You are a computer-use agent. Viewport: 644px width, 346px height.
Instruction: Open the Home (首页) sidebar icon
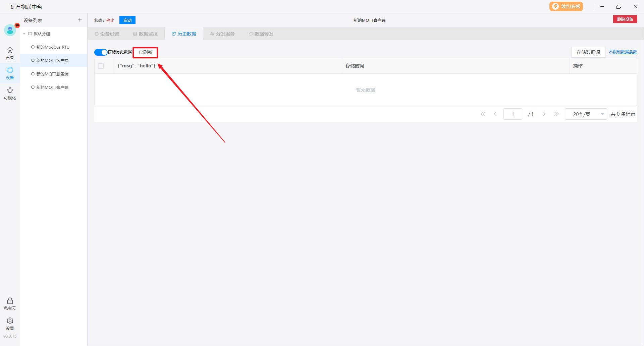(10, 53)
